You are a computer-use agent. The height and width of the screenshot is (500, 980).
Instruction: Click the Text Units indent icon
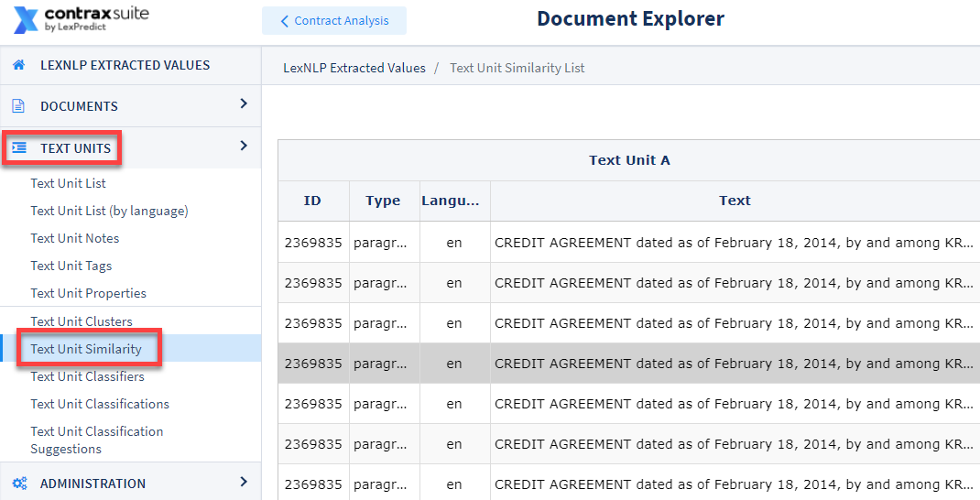point(19,148)
